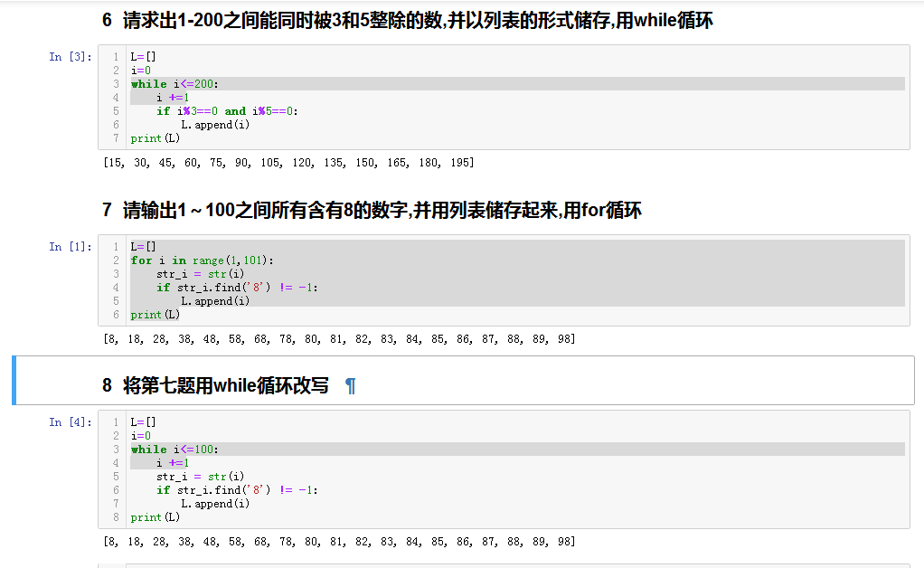
Task: Click 'i +=1' line in cell In [4]
Action: pos(173,462)
